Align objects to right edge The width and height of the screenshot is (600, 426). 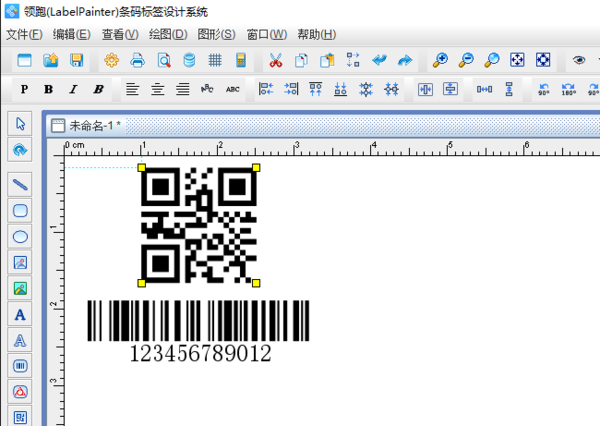(291, 89)
